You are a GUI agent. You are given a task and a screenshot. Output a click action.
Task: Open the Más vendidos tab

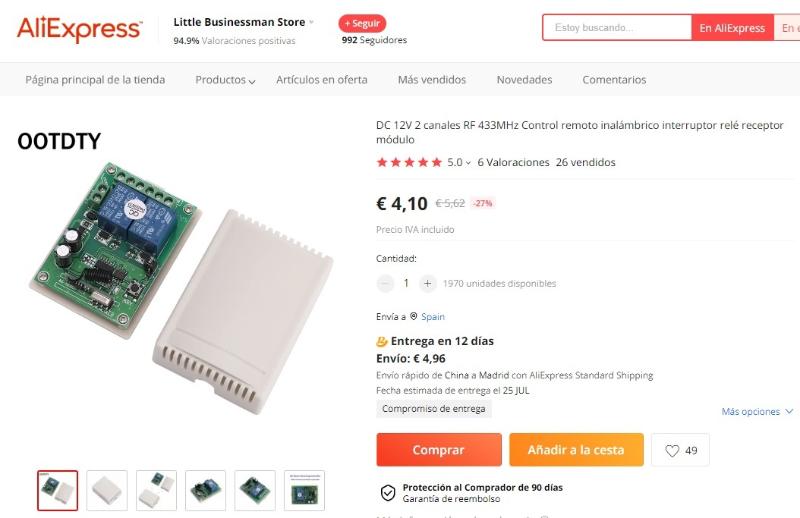coord(432,80)
